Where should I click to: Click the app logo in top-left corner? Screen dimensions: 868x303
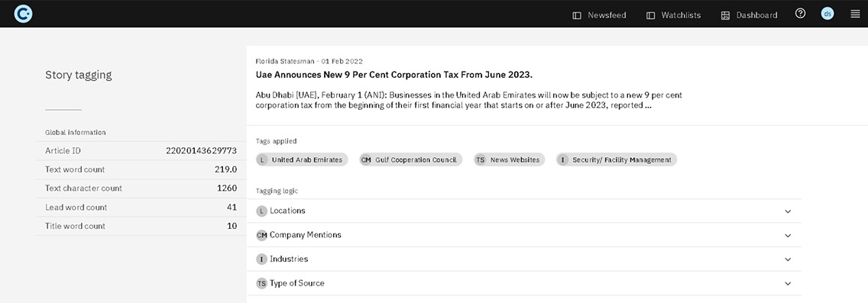[x=23, y=13]
